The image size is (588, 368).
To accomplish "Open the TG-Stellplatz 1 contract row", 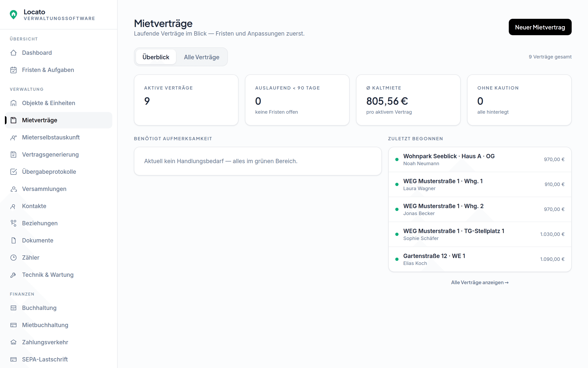I will pos(480,234).
